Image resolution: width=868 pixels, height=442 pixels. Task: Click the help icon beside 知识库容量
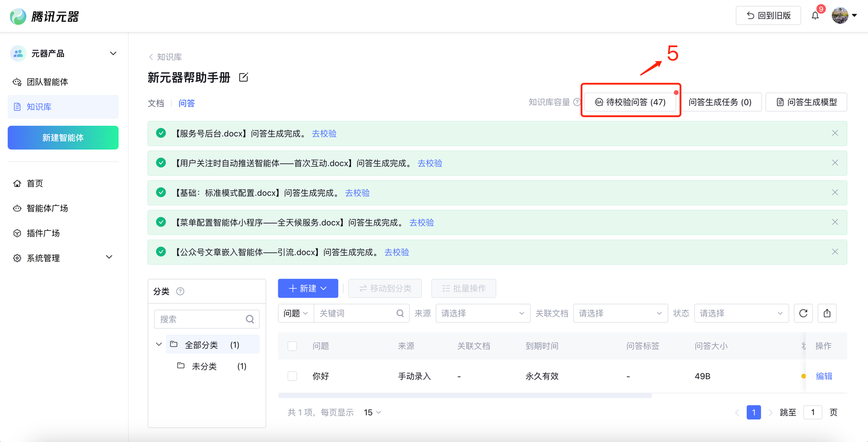point(577,102)
